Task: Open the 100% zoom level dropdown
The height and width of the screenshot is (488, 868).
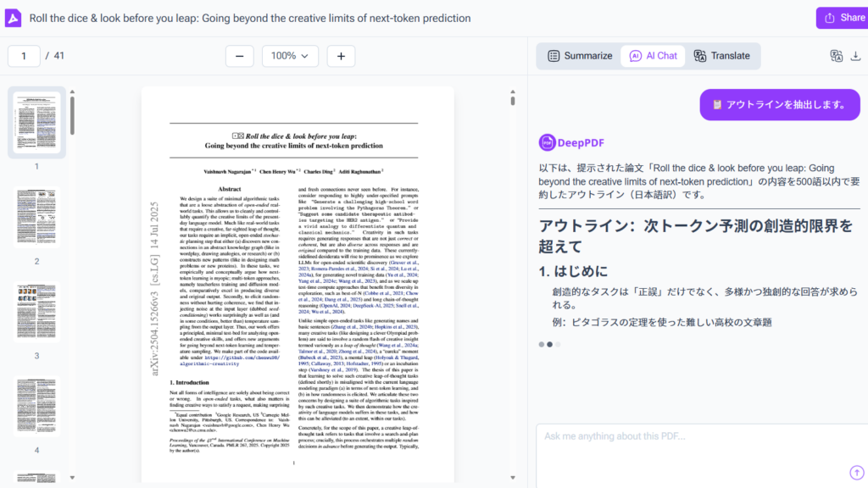Action: [290, 56]
